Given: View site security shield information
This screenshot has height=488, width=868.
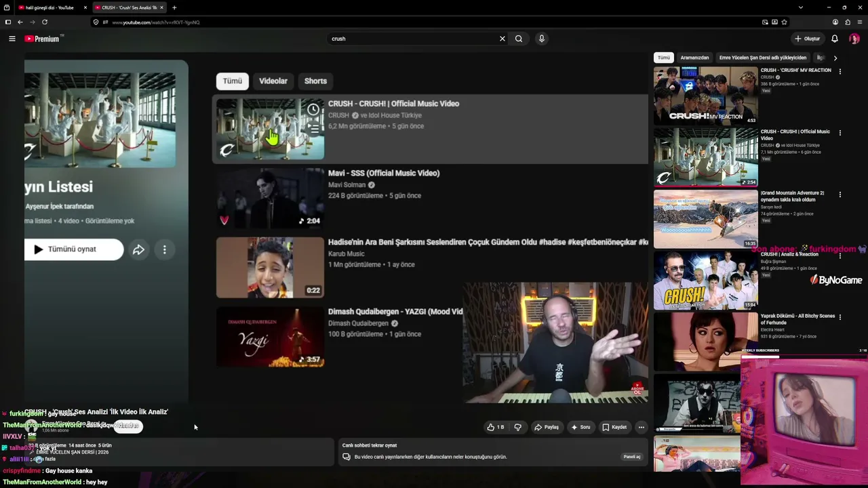Looking at the screenshot, I should click(x=96, y=22).
